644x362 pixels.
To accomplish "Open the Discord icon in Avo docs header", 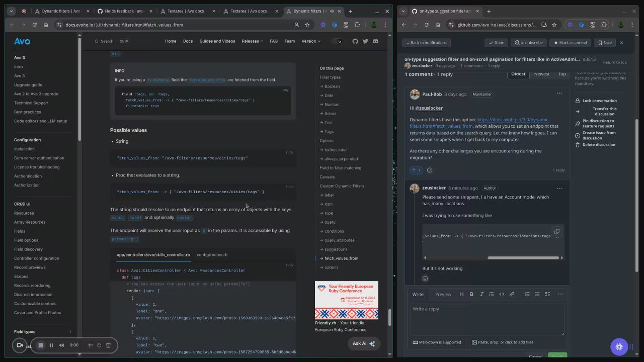I will (x=375, y=41).
